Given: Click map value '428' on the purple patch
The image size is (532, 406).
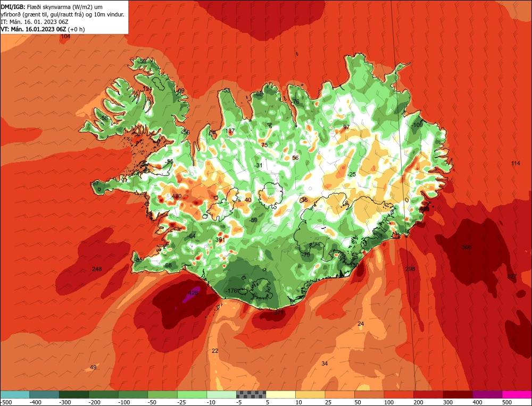Looking at the screenshot, I should [x=193, y=293].
